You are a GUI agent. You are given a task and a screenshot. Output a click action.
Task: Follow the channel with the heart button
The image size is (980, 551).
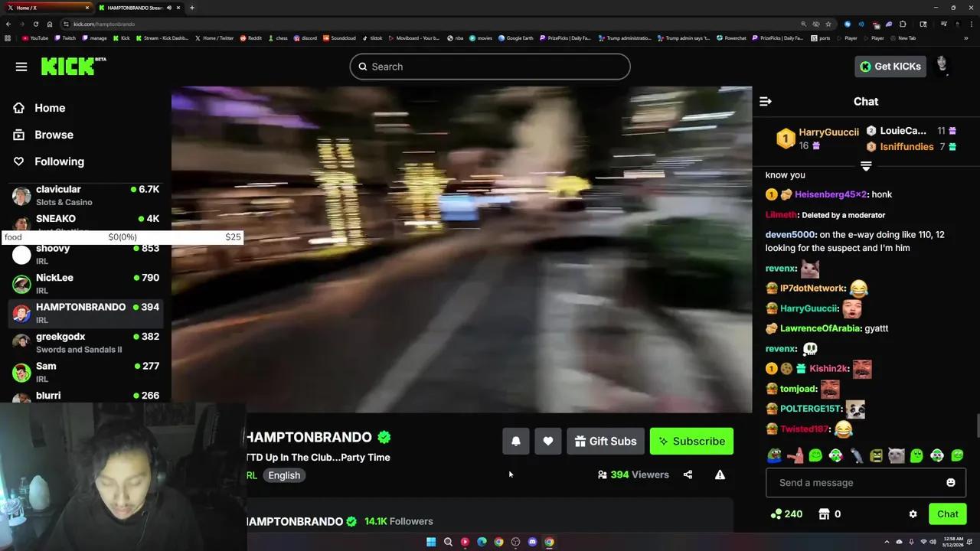(x=548, y=442)
